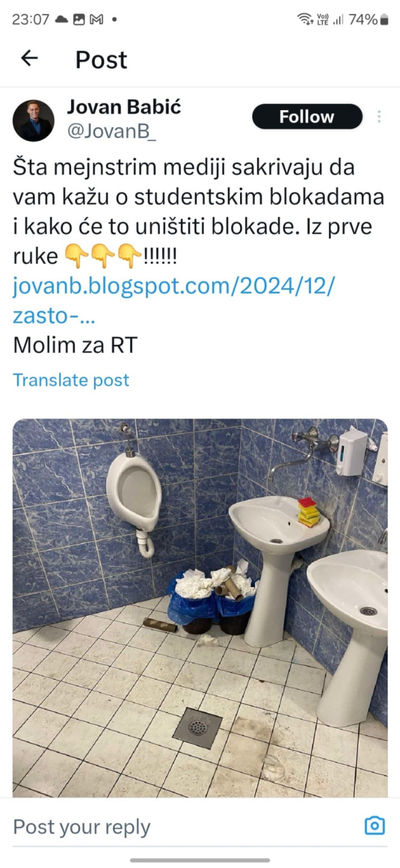
Task: Tap the Post your reply field
Action: pyautogui.click(x=187, y=827)
